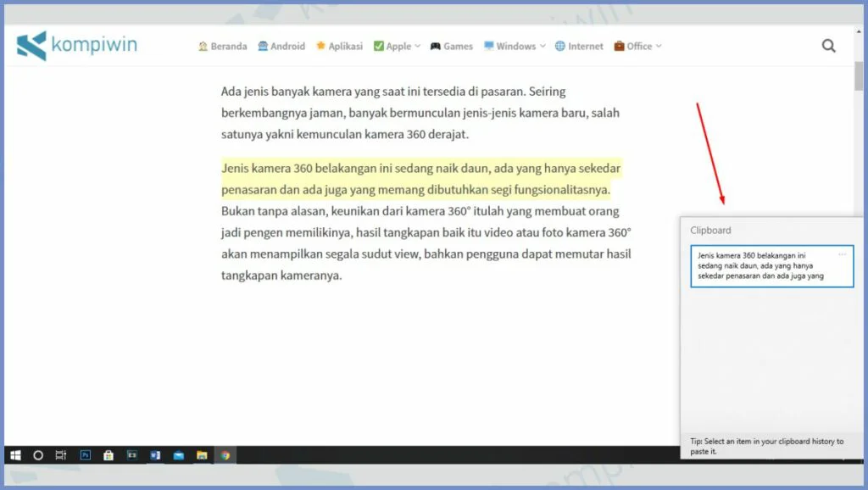Open Task View in the taskbar
Screen dimensions: 868x490
[x=61, y=455]
